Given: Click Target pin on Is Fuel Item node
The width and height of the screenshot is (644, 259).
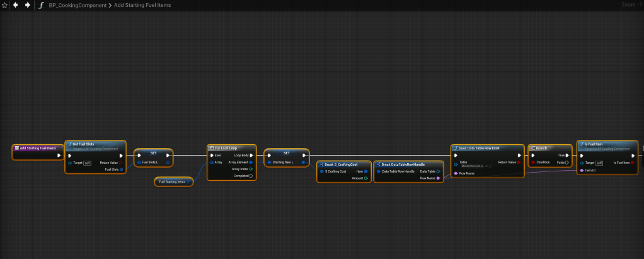Looking at the screenshot, I should coord(582,163).
